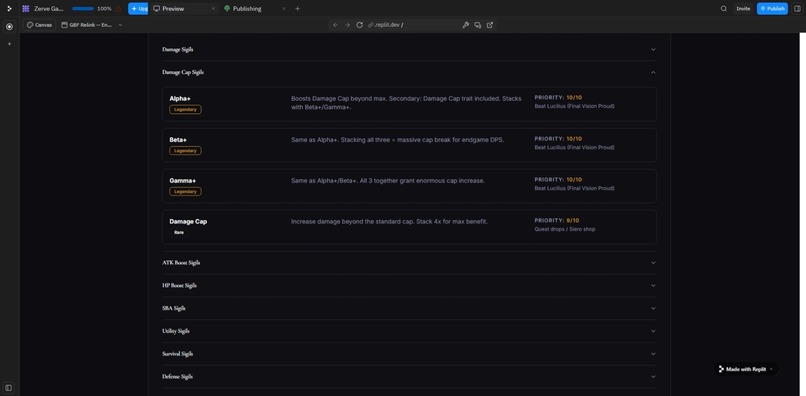Click 'Beat Lucilius' source on the Gamma+ card
This screenshot has width=806, height=396.
(574, 188)
